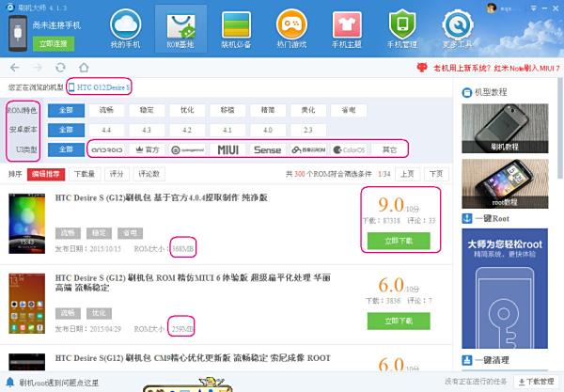Sort by 下载量
The image size is (564, 392).
click(85, 175)
